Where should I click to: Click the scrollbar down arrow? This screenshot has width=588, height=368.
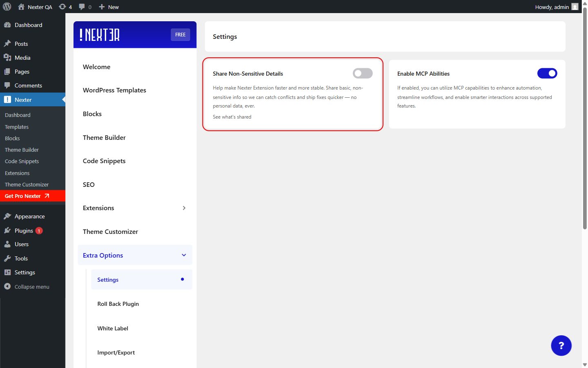point(585,364)
